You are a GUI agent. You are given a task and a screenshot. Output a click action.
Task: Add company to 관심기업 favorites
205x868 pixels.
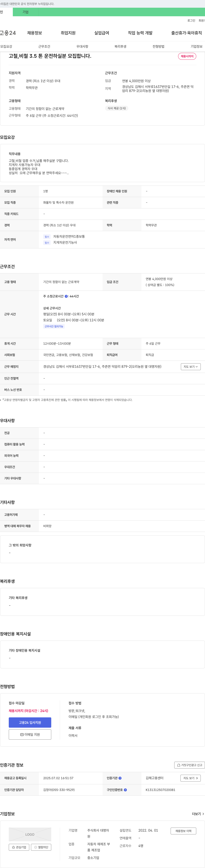pyautogui.click(x=19, y=847)
